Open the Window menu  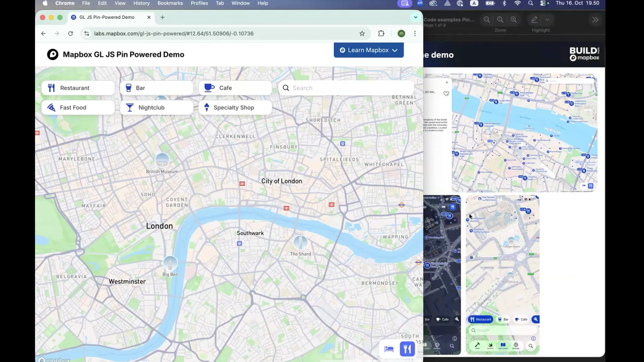(241, 3)
